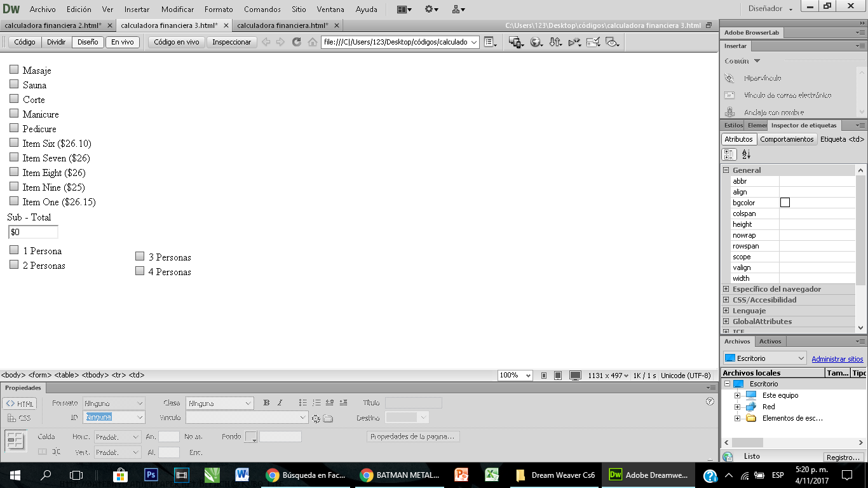This screenshot has width=868, height=488.
Task: Open the Diseñador workspace dropdown
Action: [771, 9]
